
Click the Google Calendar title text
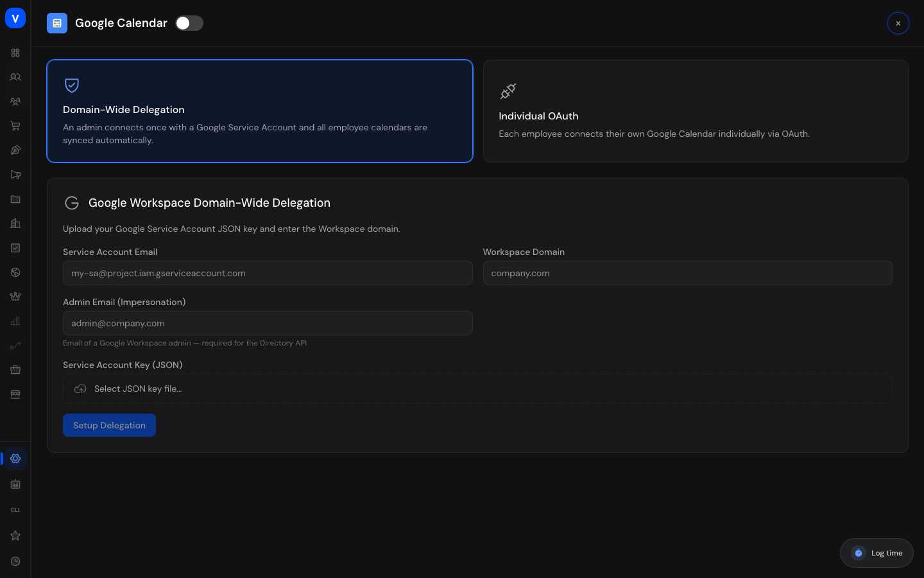pyautogui.click(x=121, y=23)
